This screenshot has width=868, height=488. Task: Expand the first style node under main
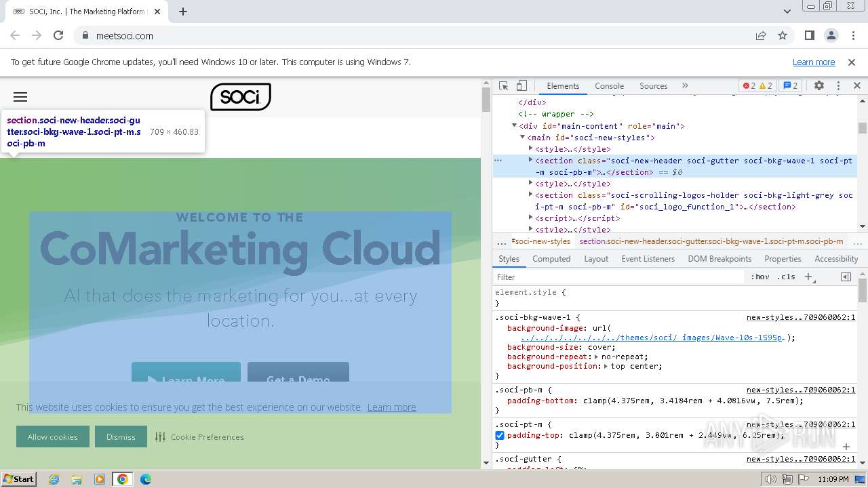point(531,149)
